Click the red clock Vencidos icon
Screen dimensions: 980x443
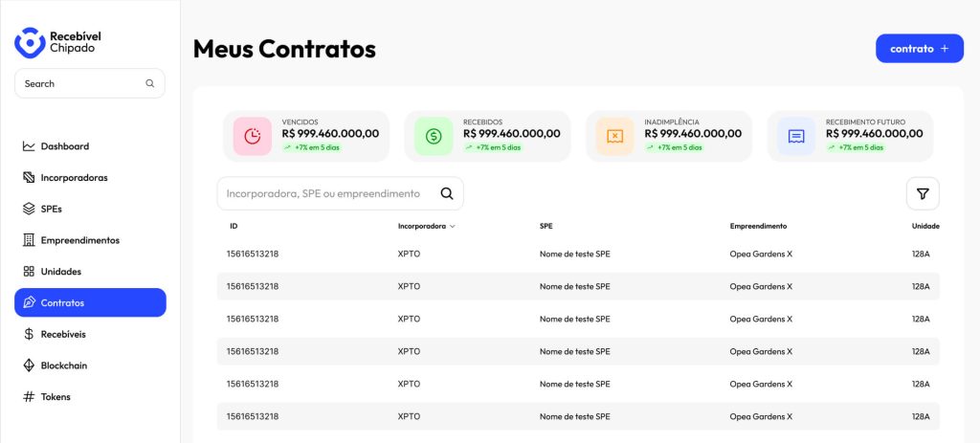pyautogui.click(x=253, y=136)
